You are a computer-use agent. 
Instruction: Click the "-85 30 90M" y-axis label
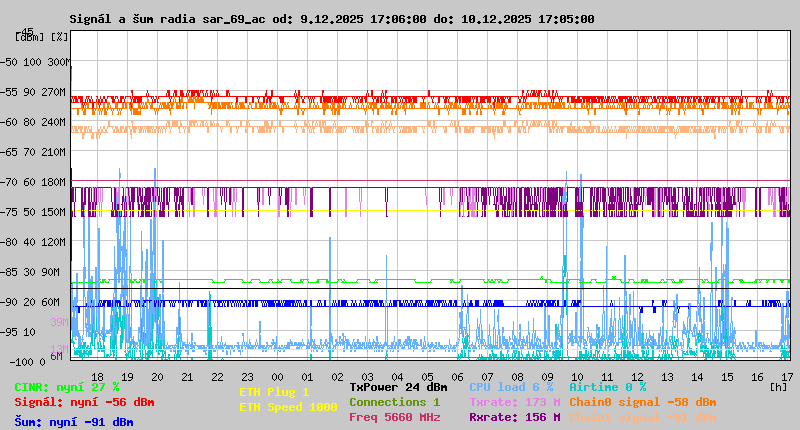(x=31, y=272)
